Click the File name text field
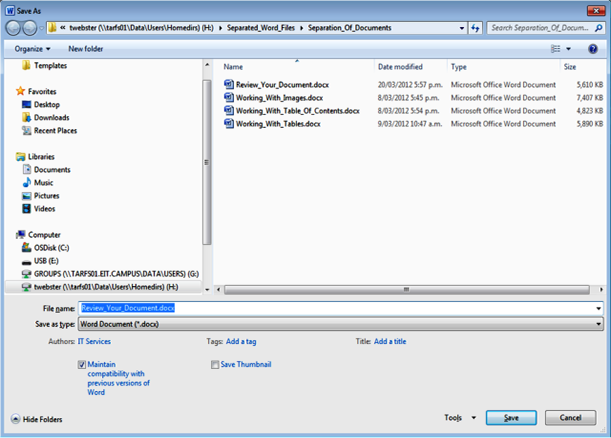 pos(336,308)
